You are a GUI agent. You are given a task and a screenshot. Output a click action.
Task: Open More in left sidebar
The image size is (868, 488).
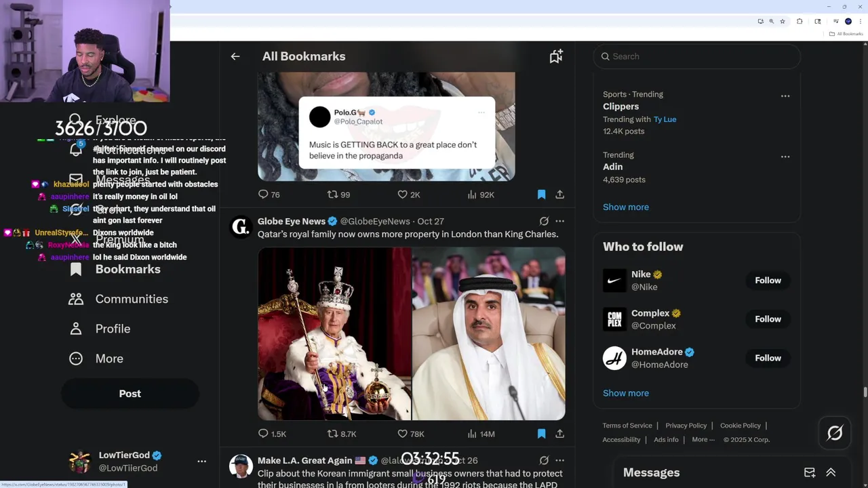[96, 359]
